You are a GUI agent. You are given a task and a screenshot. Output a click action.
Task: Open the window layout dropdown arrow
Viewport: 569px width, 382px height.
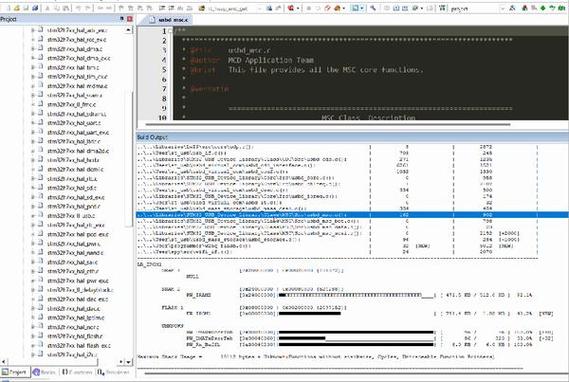point(362,8)
